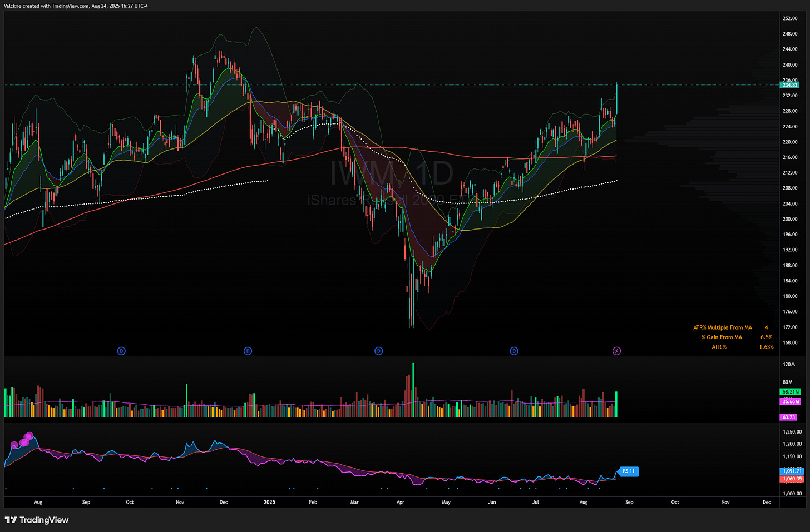Click the 'ATR %' table label
This screenshot has height=532, width=810.
pyautogui.click(x=719, y=347)
